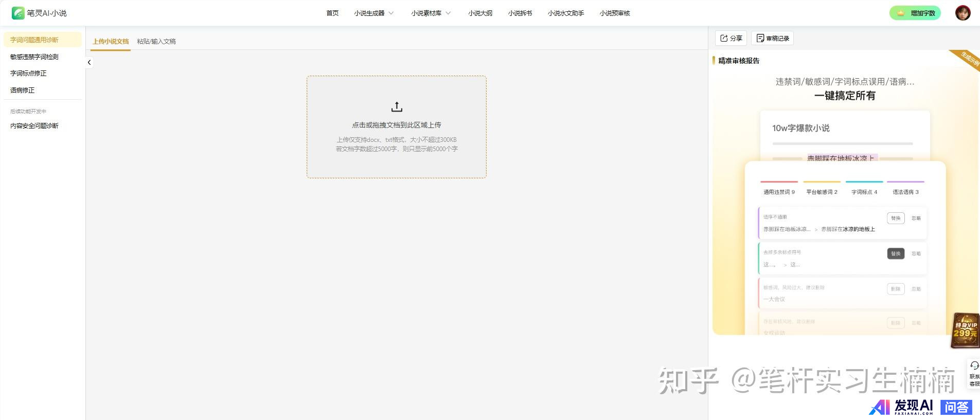
Task: Select the 上传小说文档 tab
Action: pyautogui.click(x=111, y=41)
